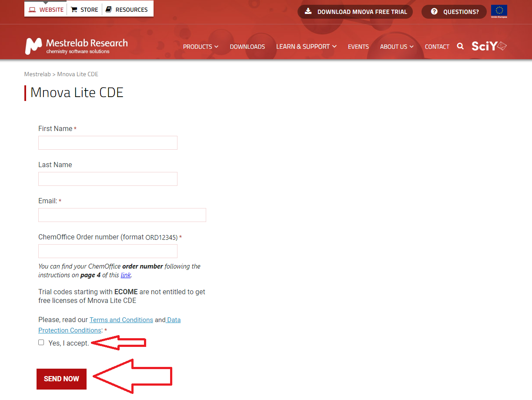Tick the Yes, I accept checkbox

(x=41, y=343)
